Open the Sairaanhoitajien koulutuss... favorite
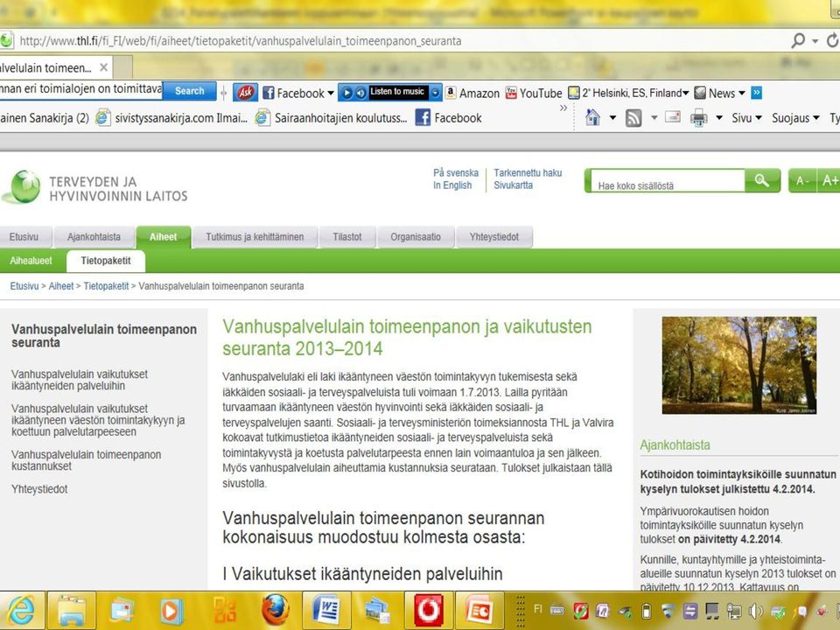 click(x=332, y=118)
